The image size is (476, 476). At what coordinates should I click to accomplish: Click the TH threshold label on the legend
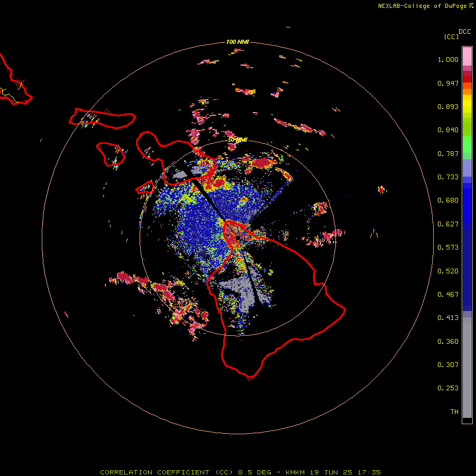(x=454, y=412)
